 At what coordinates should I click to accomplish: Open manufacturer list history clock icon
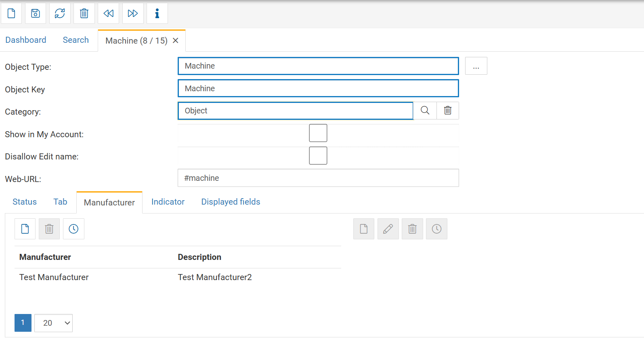(73, 229)
